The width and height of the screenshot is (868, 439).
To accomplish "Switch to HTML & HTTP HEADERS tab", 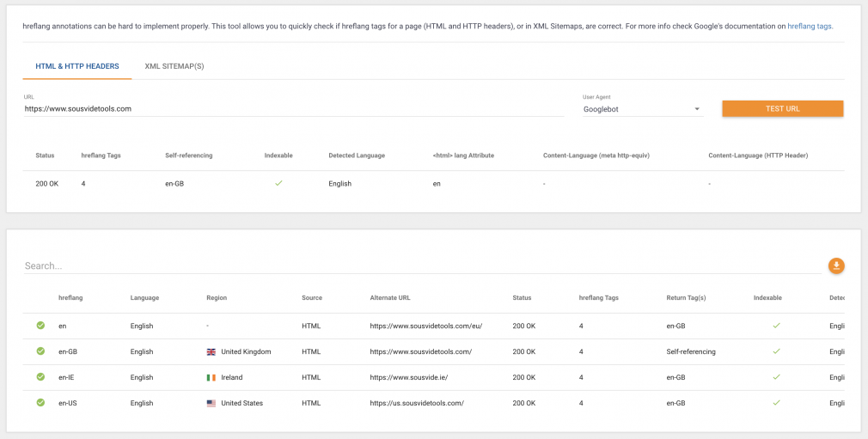I will [77, 66].
